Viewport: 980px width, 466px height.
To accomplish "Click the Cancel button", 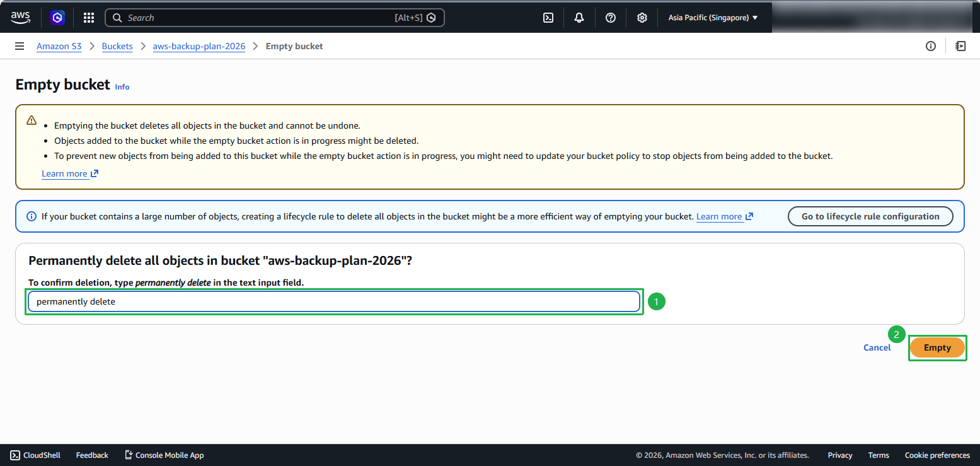I will pos(877,347).
